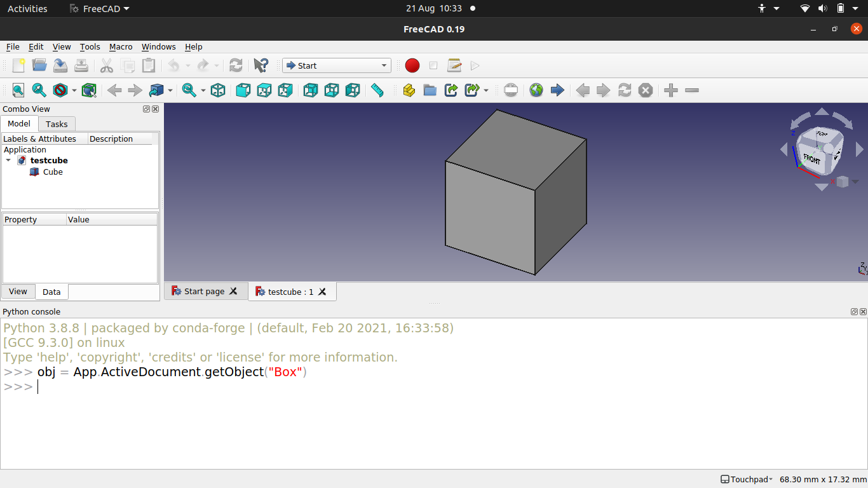Viewport: 868px width, 488px height.
Task: Open the Touchpad navigation style dropdown
Action: 747,480
